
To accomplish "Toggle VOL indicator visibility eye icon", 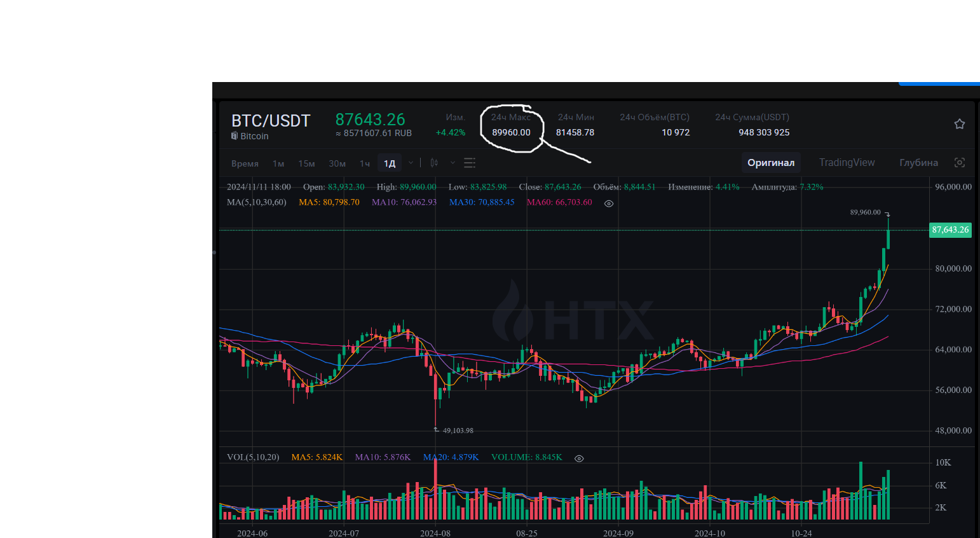I will [x=579, y=458].
